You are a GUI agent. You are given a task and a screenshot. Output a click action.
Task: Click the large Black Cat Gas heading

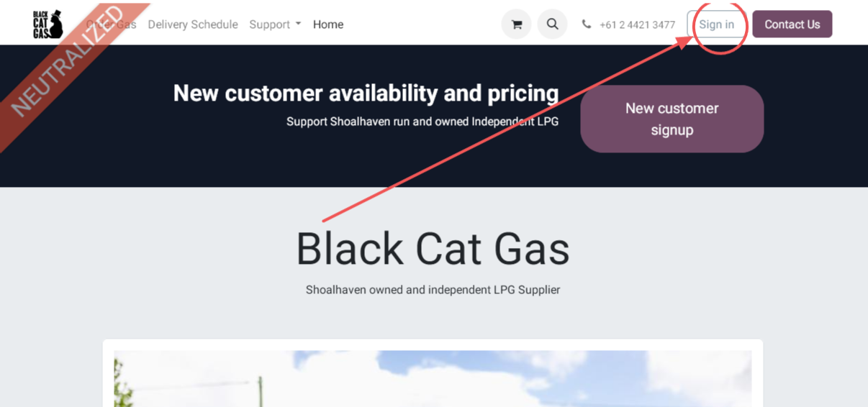pyautogui.click(x=433, y=249)
